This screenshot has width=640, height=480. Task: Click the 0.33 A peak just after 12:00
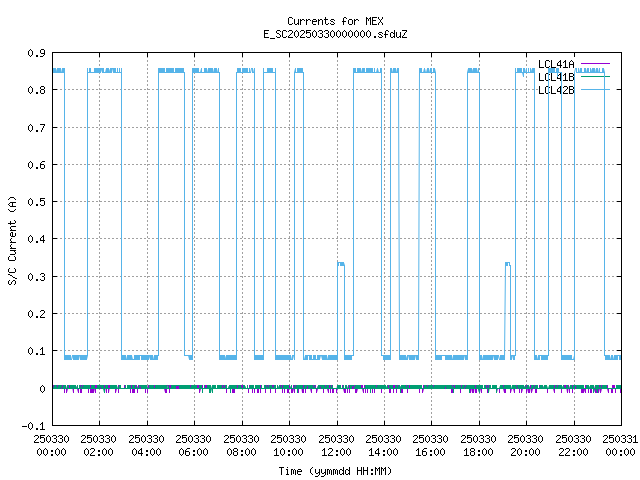coord(341,264)
